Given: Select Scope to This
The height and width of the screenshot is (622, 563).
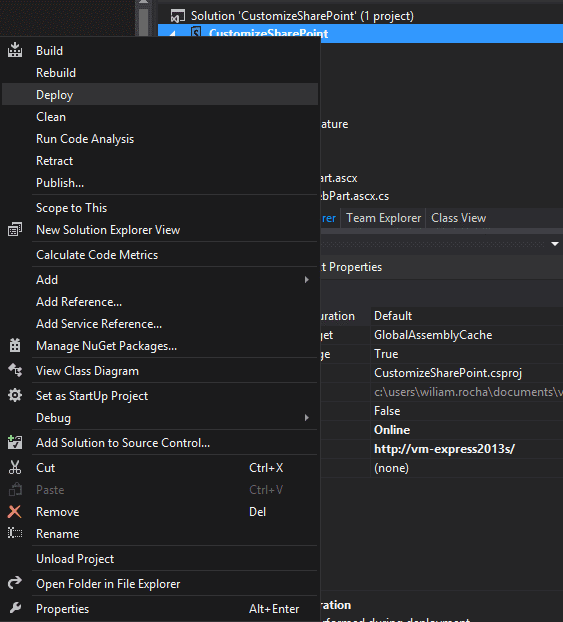Looking at the screenshot, I should pos(160,207).
